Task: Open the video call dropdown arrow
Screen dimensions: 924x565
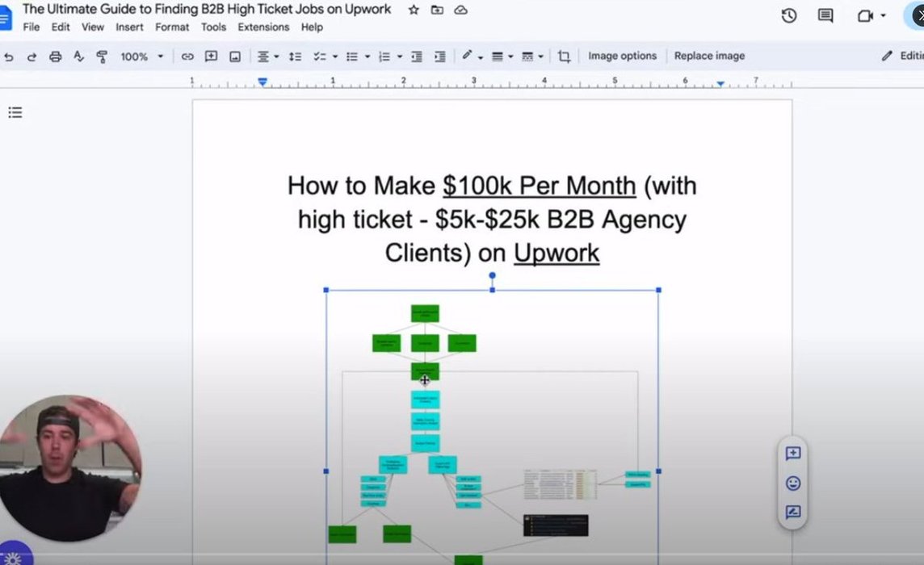Action: tap(883, 15)
